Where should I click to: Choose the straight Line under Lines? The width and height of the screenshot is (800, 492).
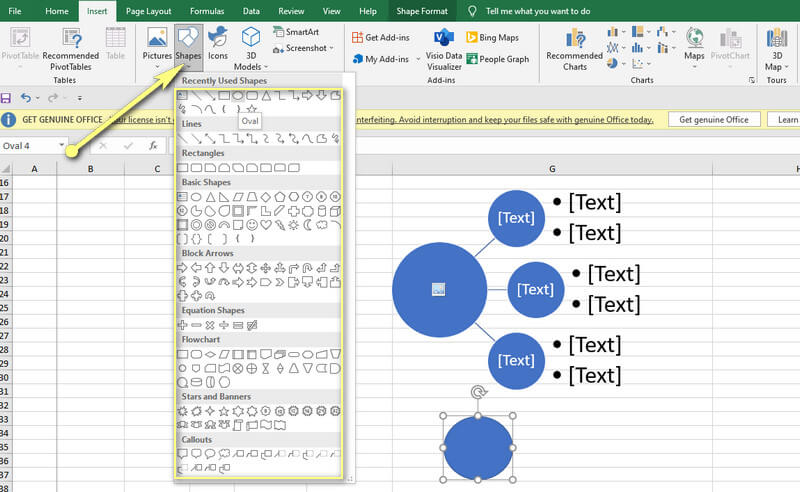click(x=182, y=138)
